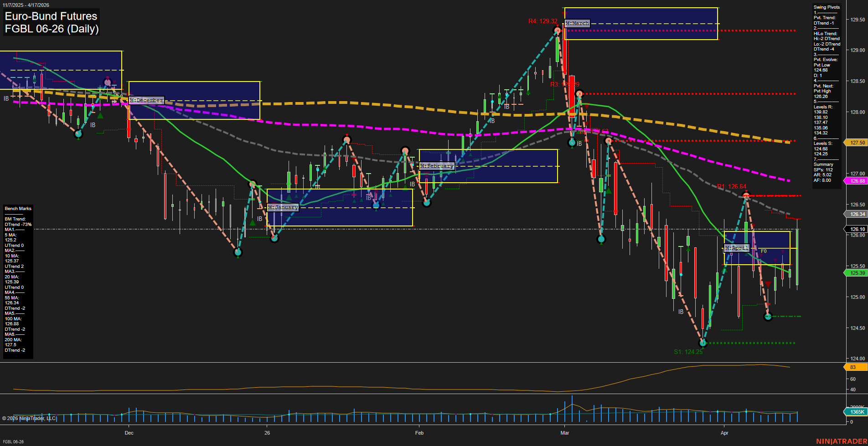This screenshot has height=446, width=868.
Task: Click the M:March label box
Action: click(x=577, y=23)
